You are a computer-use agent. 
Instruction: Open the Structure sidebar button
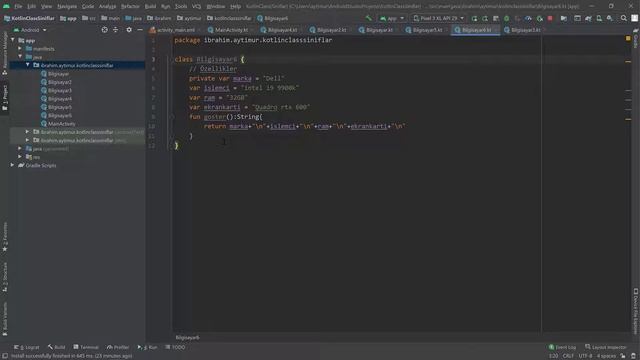tap(4, 278)
